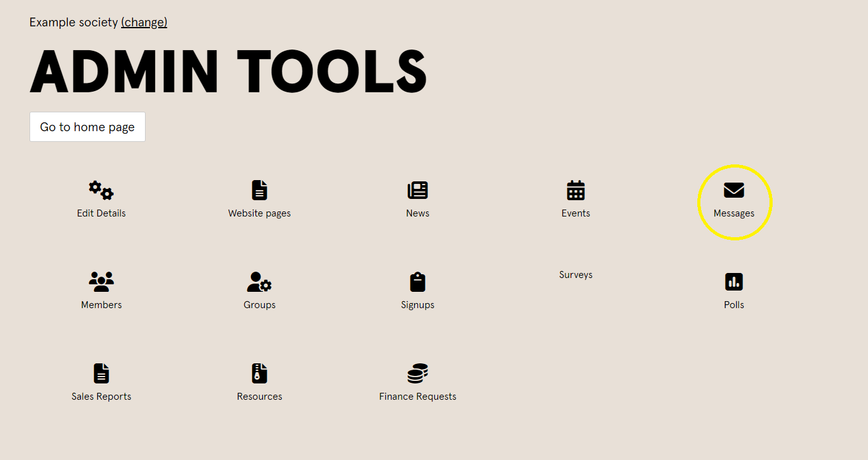Open the Edit Details gears icon
868x460 pixels.
pos(101,190)
